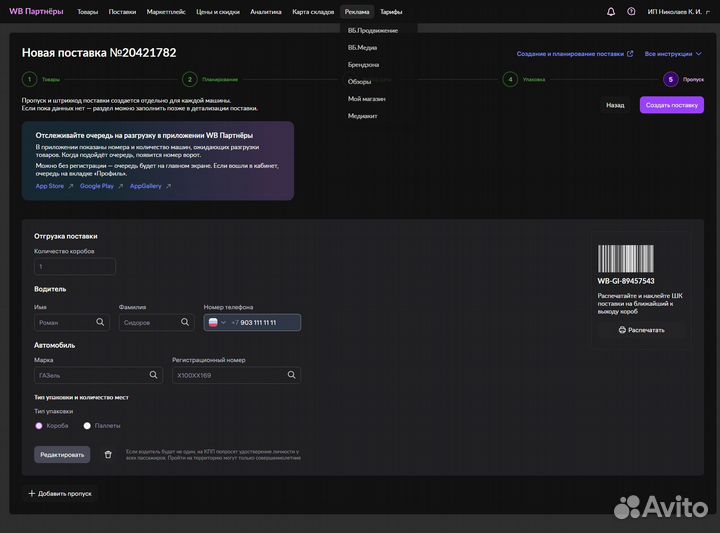Viewport: 720px width, 533px height.
Task: Open the notifications bell
Action: tap(611, 12)
